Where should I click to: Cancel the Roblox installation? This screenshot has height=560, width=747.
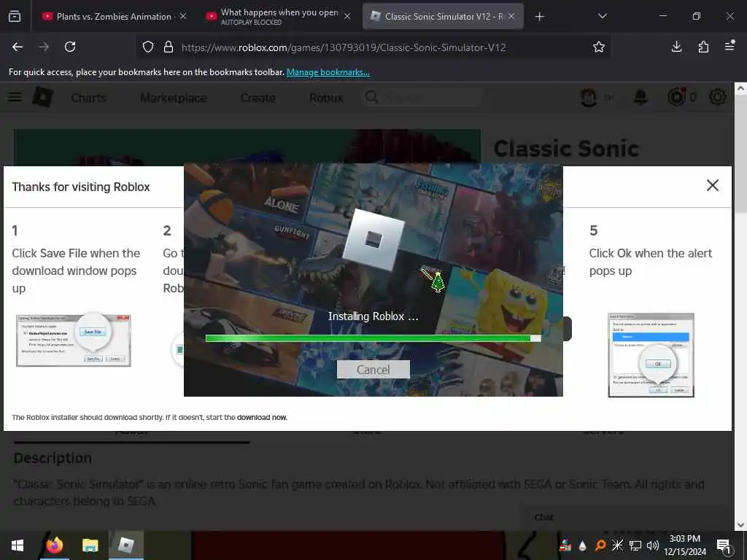373,370
